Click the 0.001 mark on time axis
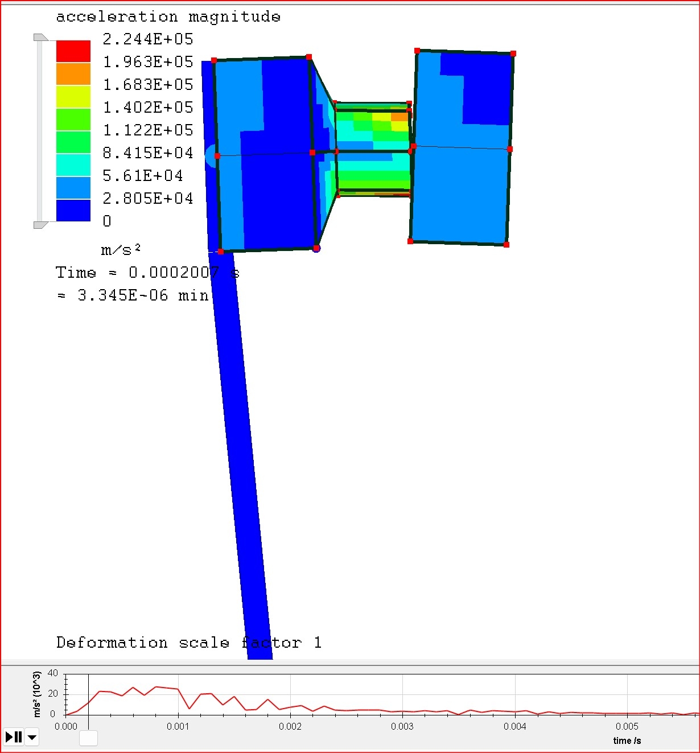Screen dimensions: 700x753 (178, 726)
